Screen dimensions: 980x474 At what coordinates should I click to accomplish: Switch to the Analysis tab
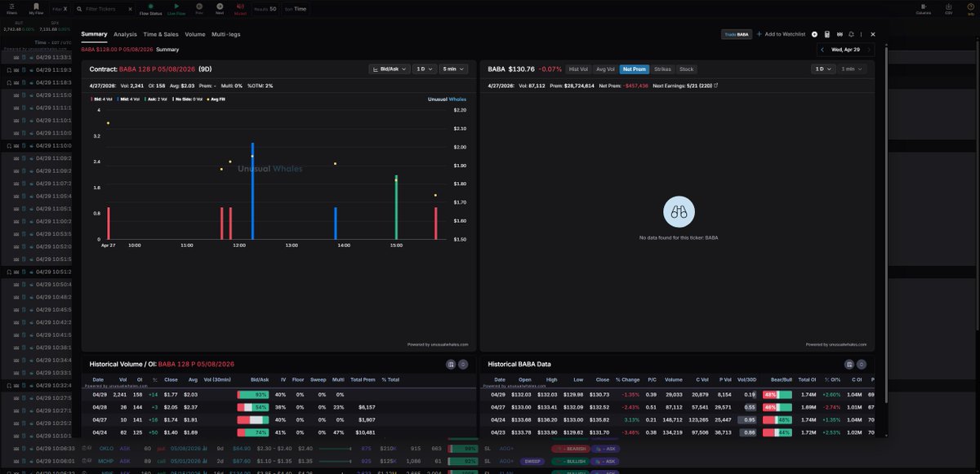tap(125, 34)
